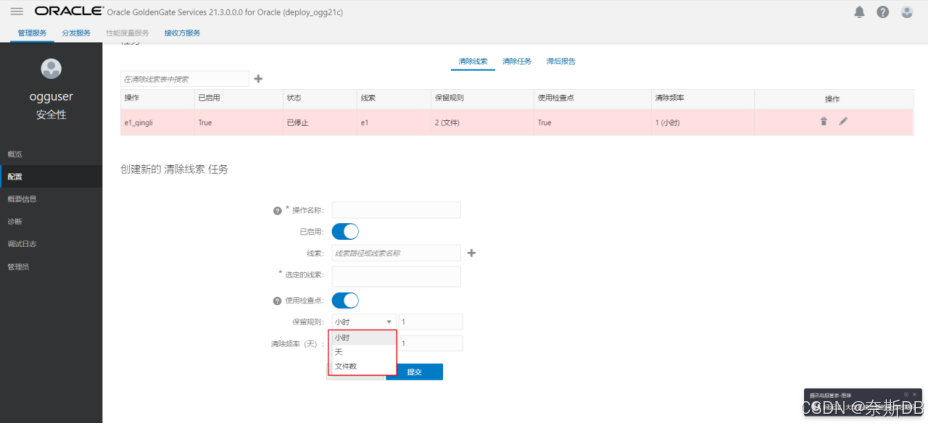Image resolution: width=928 pixels, height=424 pixels.
Task: Click the 操作名称 input field
Action: (396, 210)
